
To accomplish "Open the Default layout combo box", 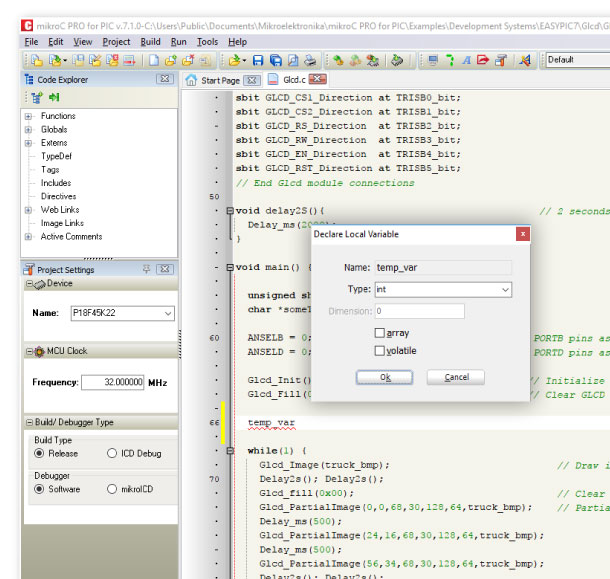I will coord(578,60).
